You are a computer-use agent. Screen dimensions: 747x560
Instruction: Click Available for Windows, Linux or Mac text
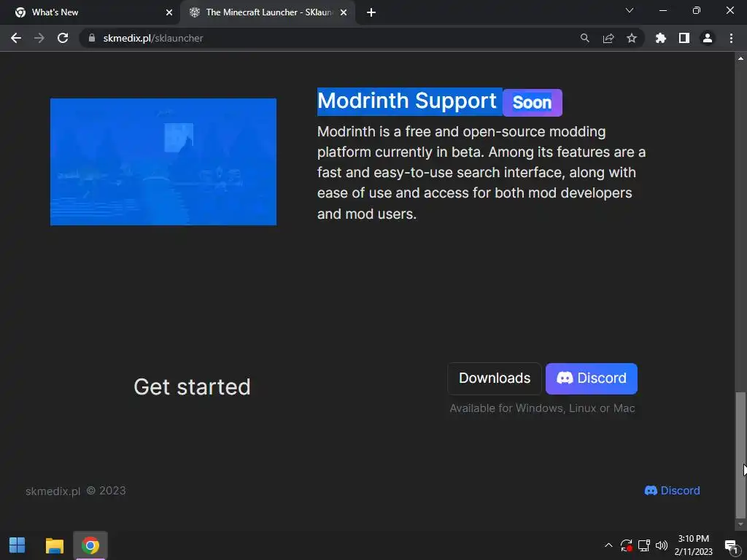[543, 408]
